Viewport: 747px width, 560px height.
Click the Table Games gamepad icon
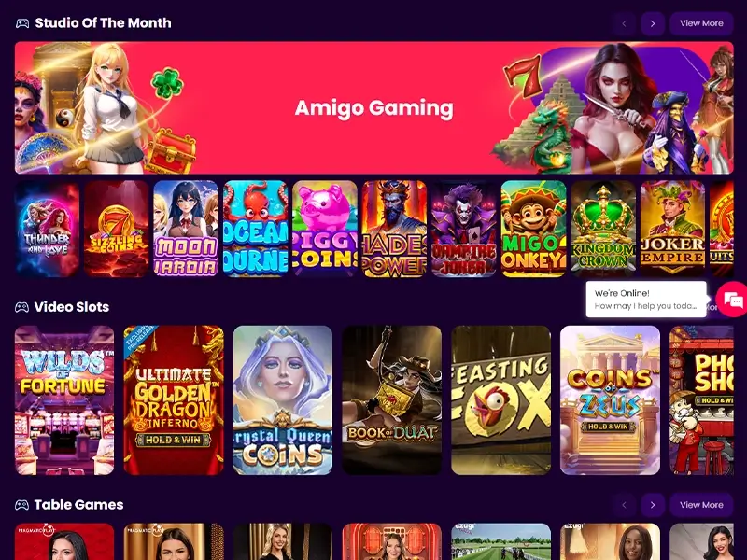point(21,505)
